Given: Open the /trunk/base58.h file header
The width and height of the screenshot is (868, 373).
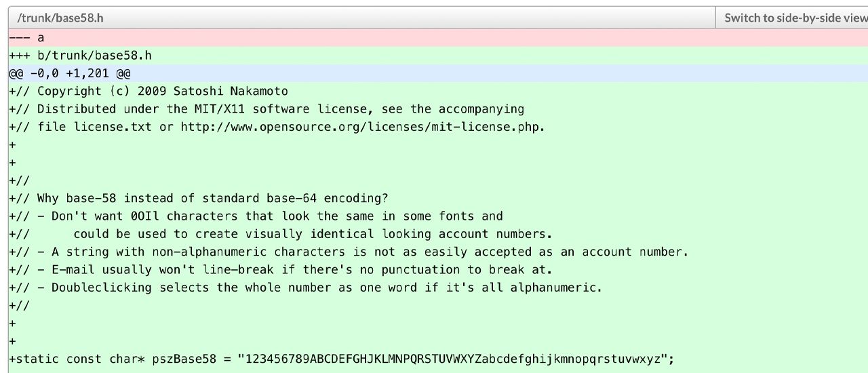Looking at the screenshot, I should pyautogui.click(x=60, y=18).
